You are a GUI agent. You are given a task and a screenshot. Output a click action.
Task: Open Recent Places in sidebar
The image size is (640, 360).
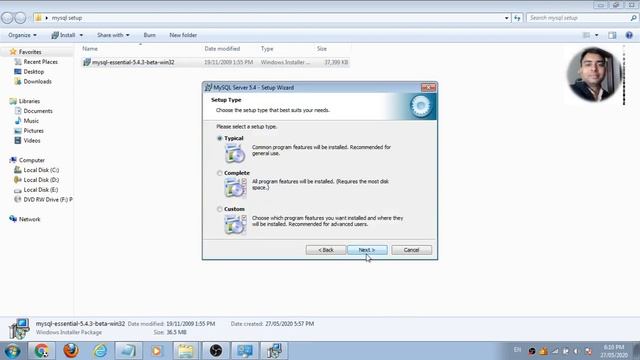tap(40, 62)
